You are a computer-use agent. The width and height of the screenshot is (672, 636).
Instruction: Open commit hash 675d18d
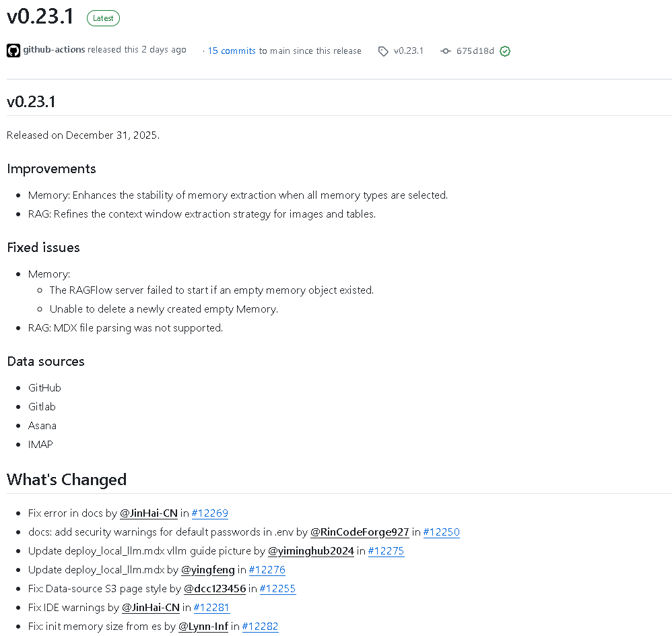coord(475,51)
